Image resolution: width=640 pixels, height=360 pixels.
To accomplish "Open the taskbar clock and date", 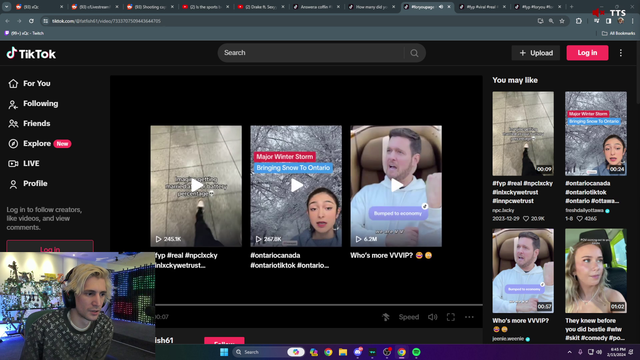I will 616,352.
